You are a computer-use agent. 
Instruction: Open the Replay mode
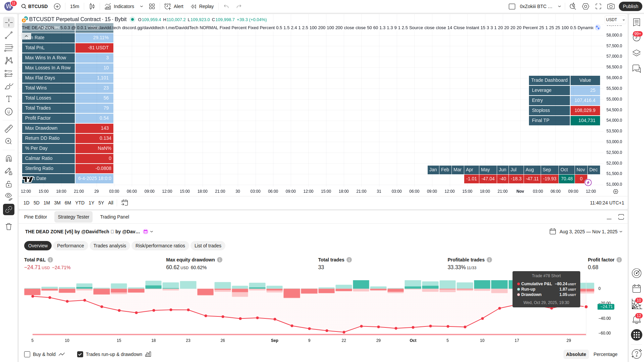[x=202, y=6]
